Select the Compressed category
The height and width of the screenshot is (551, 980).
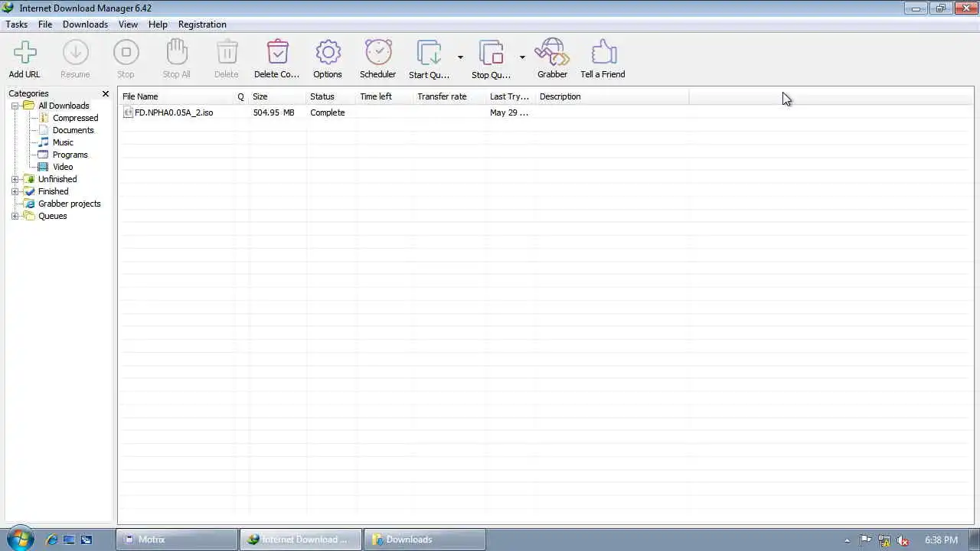(x=75, y=118)
